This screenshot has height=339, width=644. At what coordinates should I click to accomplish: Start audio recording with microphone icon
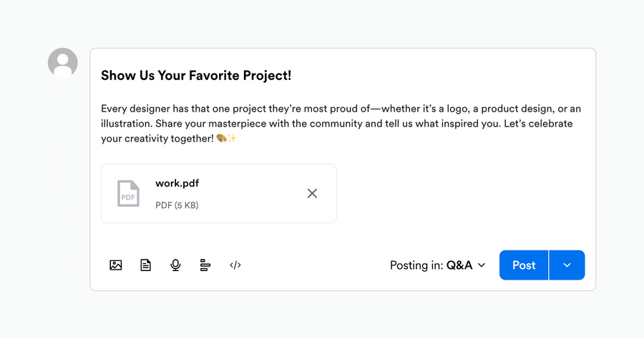(175, 265)
